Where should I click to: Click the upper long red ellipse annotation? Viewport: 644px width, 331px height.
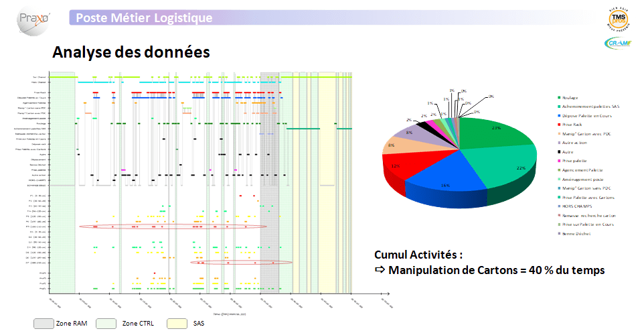[x=173, y=226]
